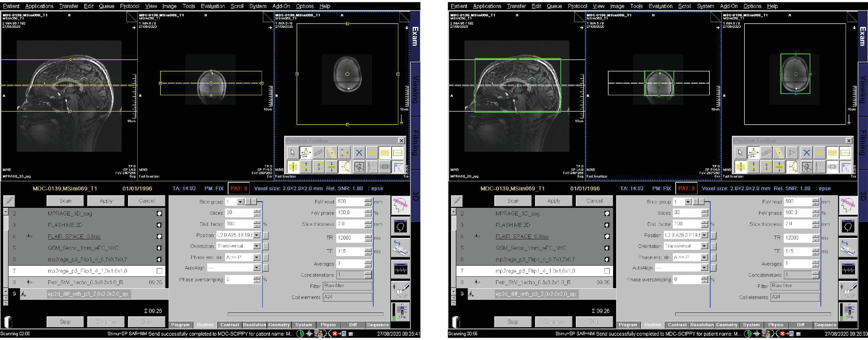Click triangle three-point icon in left Position Toolbar

pyautogui.click(x=344, y=153)
